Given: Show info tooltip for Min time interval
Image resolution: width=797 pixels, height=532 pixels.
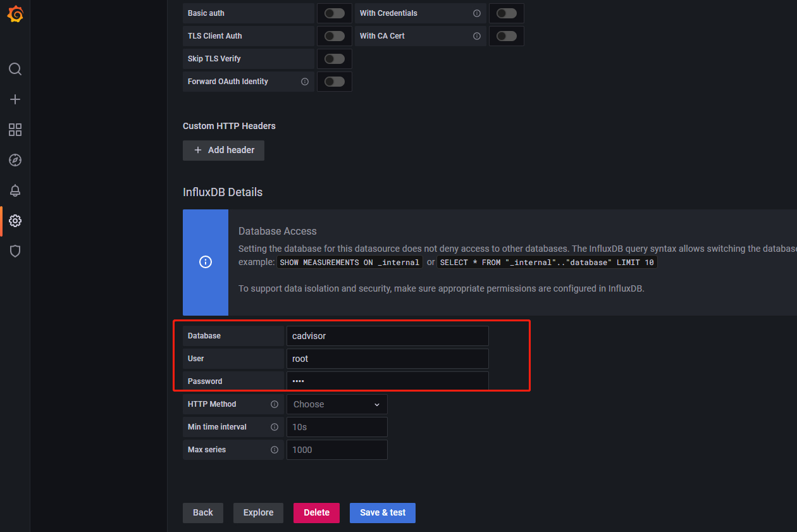Looking at the screenshot, I should [x=275, y=427].
